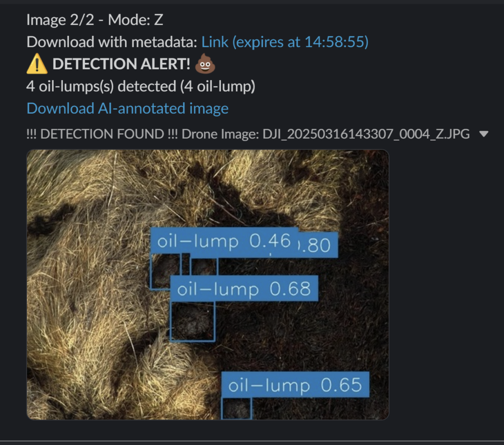The height and width of the screenshot is (445, 504).
Task: Click the leftmost bounding box under the 0.46 label
Action: tap(165, 271)
